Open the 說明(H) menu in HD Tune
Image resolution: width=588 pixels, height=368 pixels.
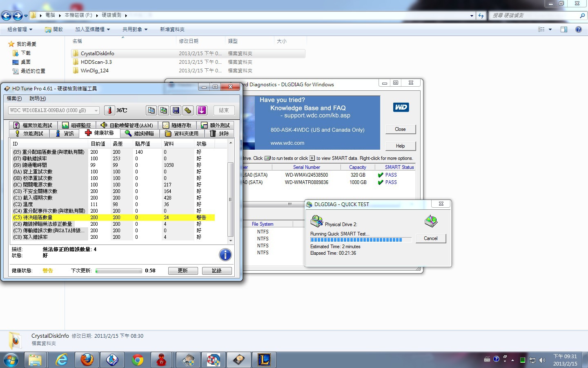pos(38,99)
